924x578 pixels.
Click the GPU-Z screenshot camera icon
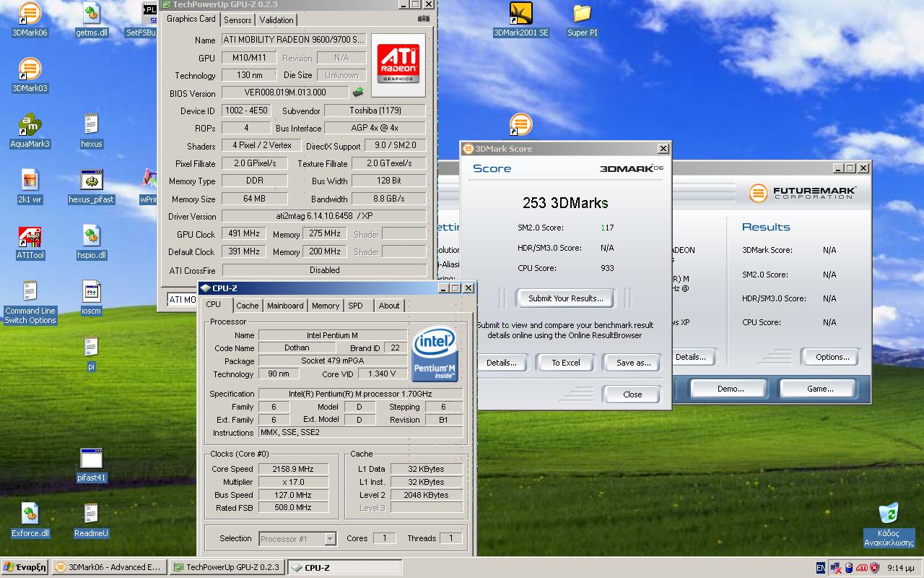pos(424,19)
